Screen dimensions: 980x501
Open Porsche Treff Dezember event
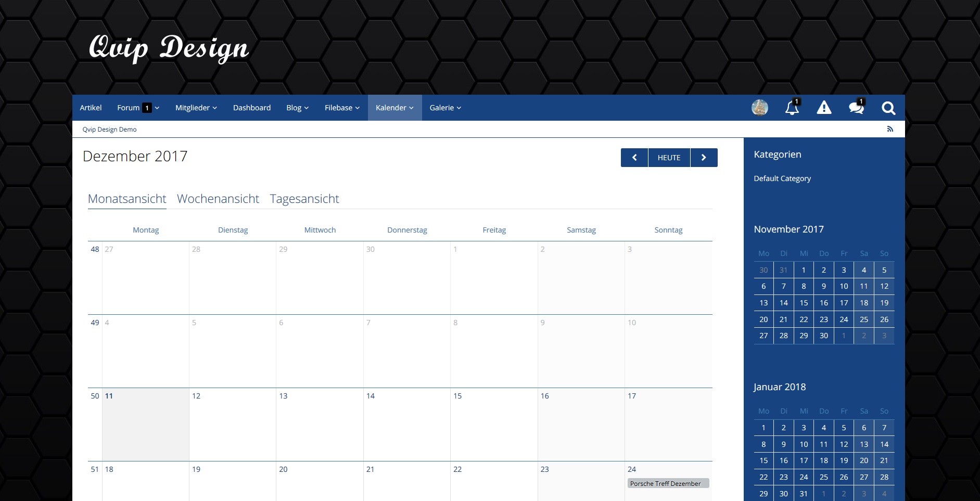[x=668, y=483]
